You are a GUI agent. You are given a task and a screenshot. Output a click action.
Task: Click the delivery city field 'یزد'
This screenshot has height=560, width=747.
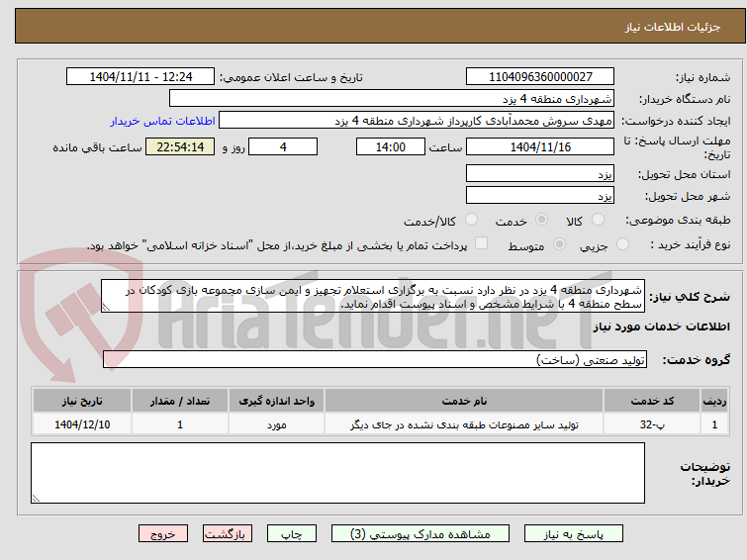pos(540,195)
